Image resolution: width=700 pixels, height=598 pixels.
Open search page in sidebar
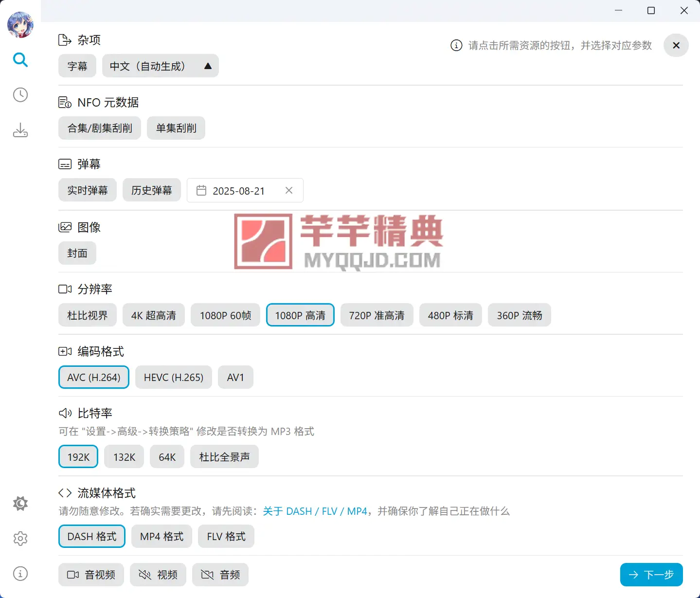coord(20,60)
